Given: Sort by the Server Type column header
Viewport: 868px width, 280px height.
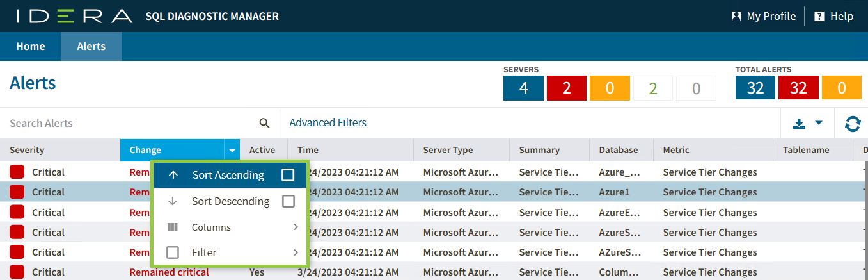Looking at the screenshot, I should coord(448,150).
